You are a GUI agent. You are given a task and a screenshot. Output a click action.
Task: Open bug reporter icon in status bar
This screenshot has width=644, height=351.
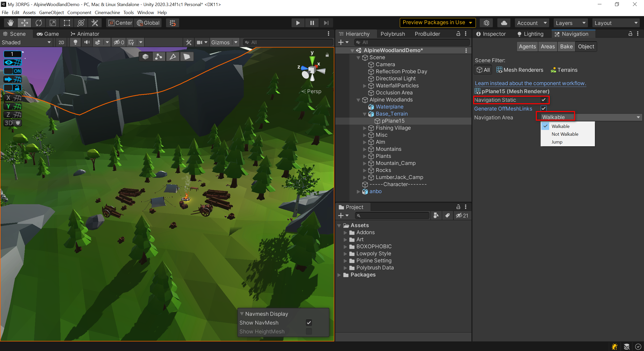click(614, 347)
